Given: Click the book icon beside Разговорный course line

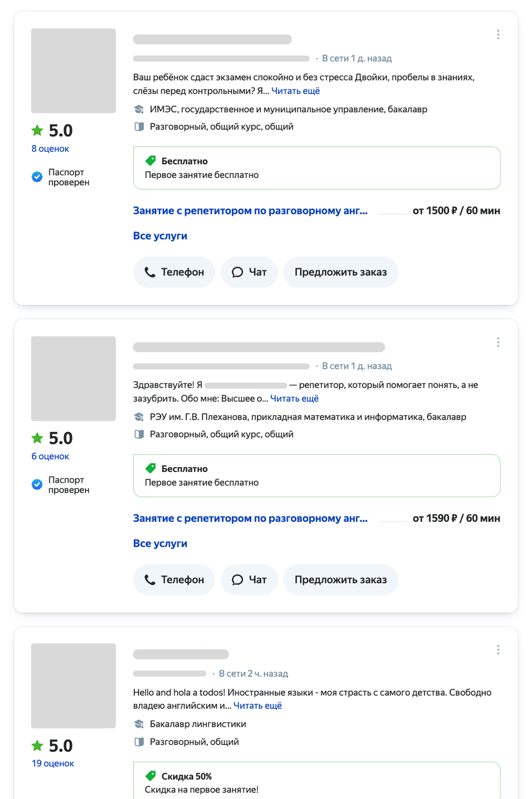Looking at the screenshot, I should click(x=139, y=126).
